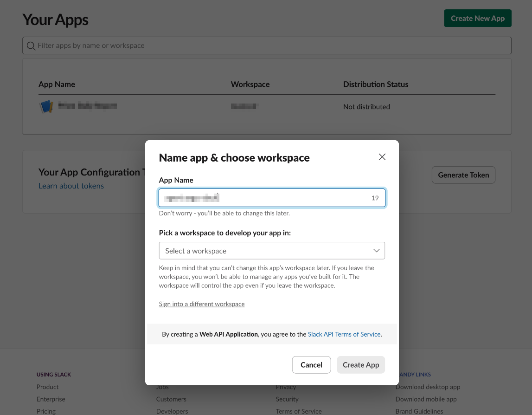Click the Filter apps search field
Image resolution: width=532 pixels, height=415 pixels.
[267, 45]
